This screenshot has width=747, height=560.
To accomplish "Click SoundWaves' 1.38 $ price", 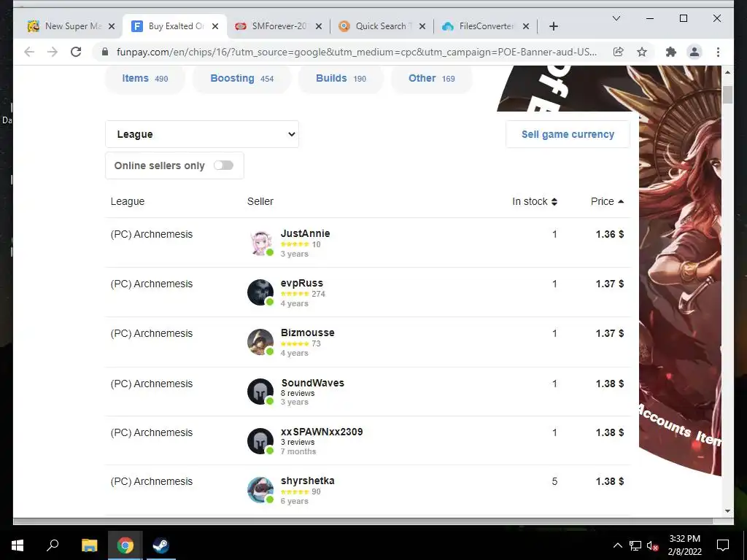I will point(610,384).
